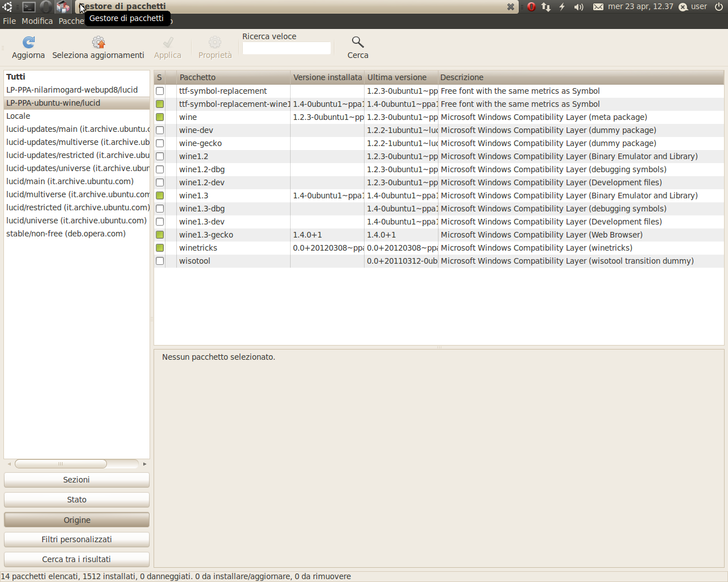This screenshot has width=728, height=582.
Task: Click the origin list horizontal scrollbar thumb
Action: (61, 464)
